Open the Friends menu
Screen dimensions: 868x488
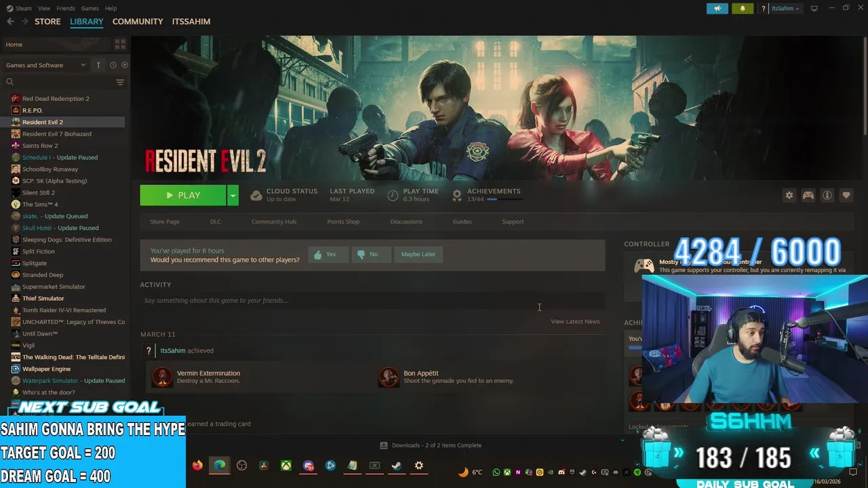tap(66, 8)
